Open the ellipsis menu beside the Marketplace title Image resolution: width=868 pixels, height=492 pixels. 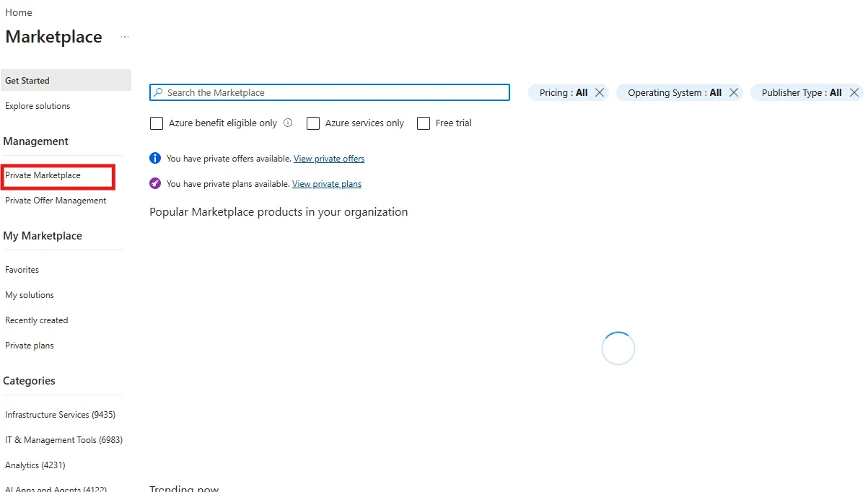click(125, 37)
